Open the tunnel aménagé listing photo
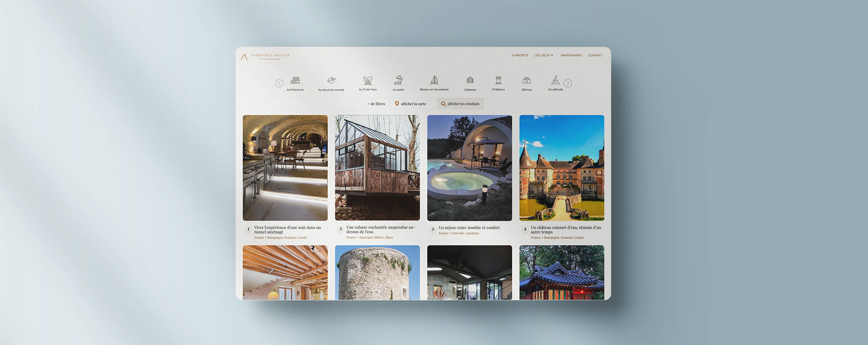This screenshot has width=868, height=345. (x=285, y=168)
